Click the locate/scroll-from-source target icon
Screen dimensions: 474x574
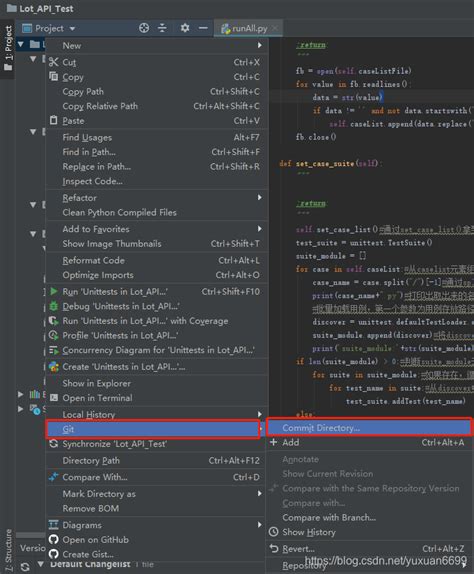click(144, 28)
